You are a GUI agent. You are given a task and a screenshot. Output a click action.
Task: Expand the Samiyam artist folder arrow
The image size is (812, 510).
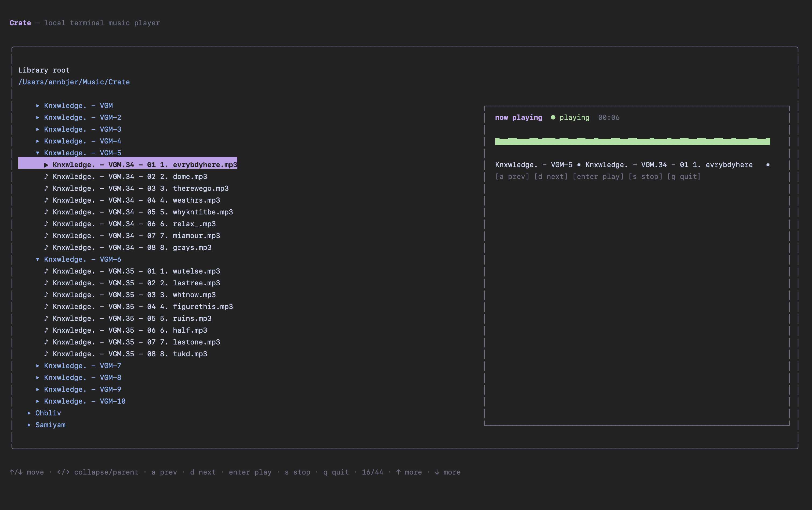click(29, 425)
